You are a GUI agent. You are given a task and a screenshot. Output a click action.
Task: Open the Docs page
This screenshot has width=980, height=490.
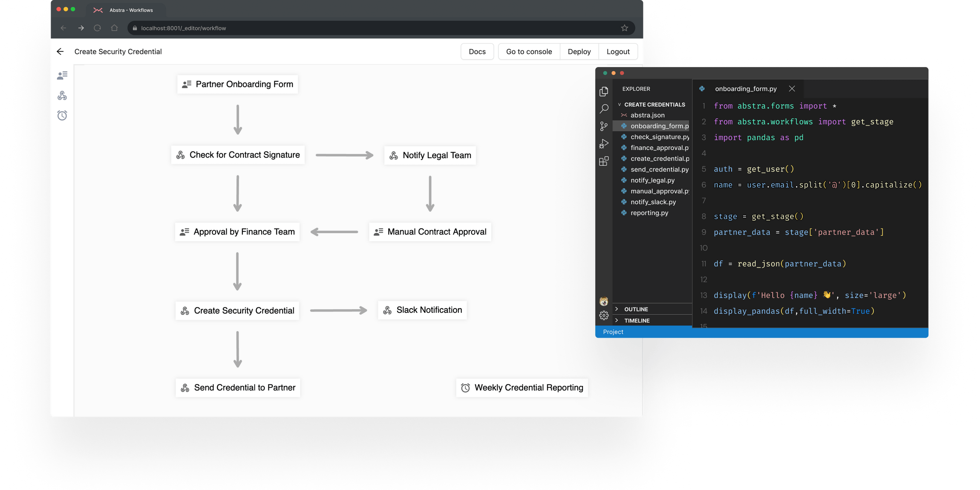pos(477,51)
